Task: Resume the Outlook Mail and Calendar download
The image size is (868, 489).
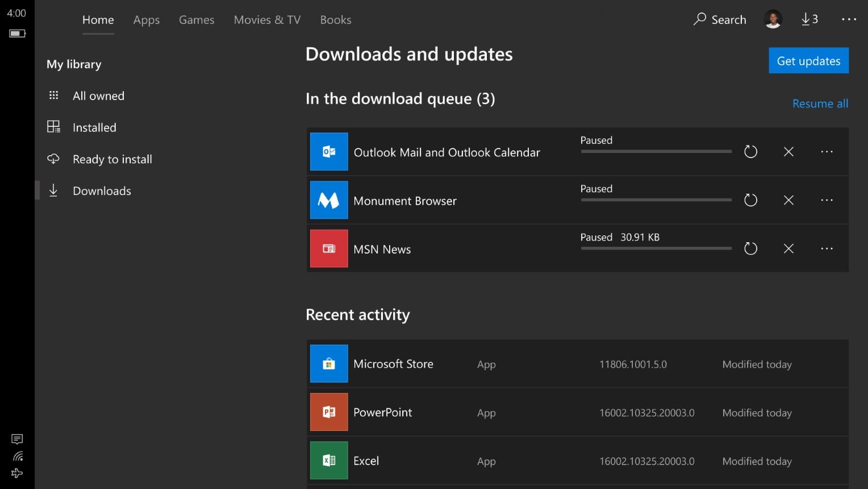Action: (750, 152)
